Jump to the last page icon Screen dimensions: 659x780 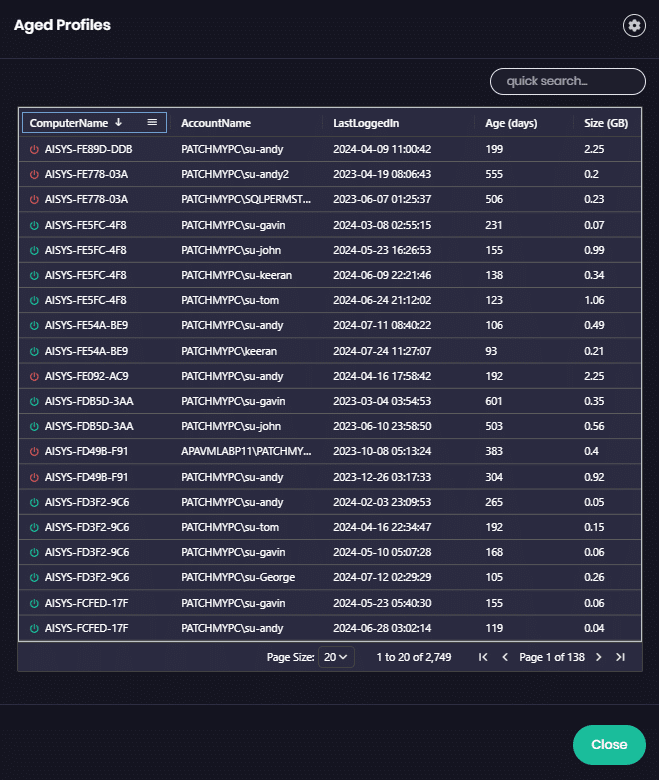[620, 657]
